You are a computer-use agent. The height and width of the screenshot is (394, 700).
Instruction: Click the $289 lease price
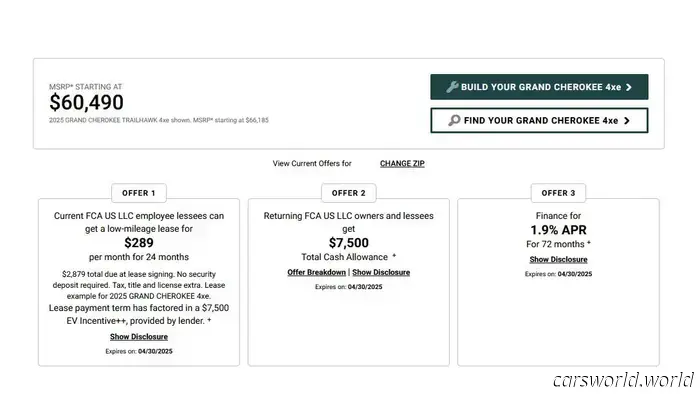click(x=139, y=243)
